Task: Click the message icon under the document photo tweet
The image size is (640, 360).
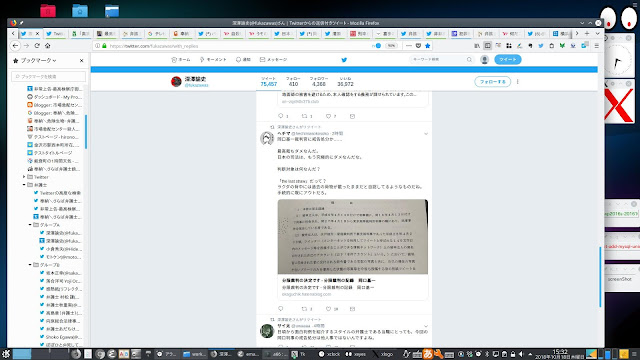Action: tap(352, 309)
